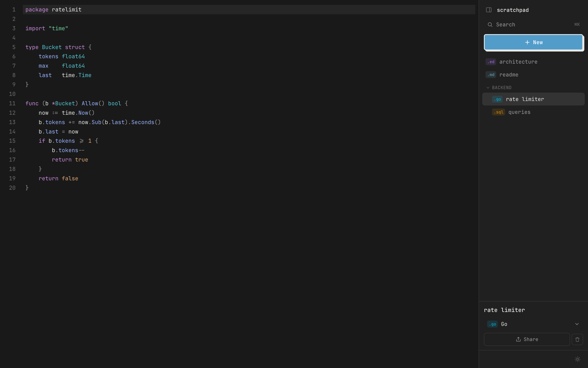Click the BACKEND folder label
Viewport: 588px width, 368px height.
point(502,88)
